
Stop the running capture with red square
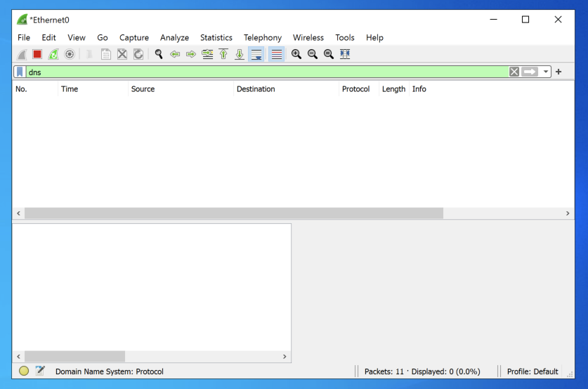37,54
